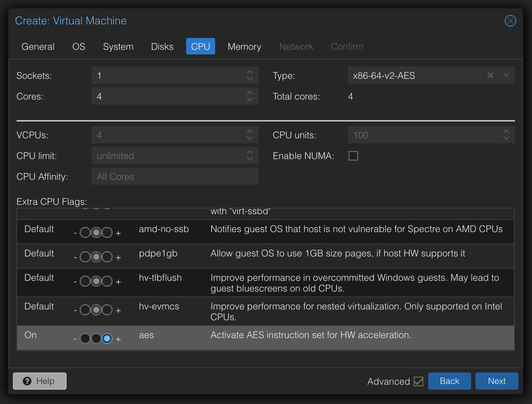Viewport: 532px width, 404px height.
Task: Select Default state for pdpe1gb flag
Action: click(x=96, y=257)
